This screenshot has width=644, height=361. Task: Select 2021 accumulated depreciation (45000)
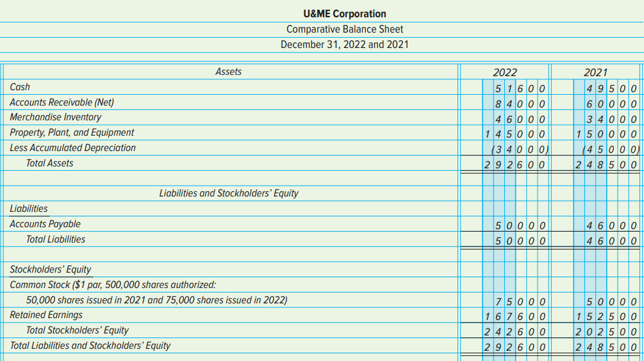pos(611,149)
